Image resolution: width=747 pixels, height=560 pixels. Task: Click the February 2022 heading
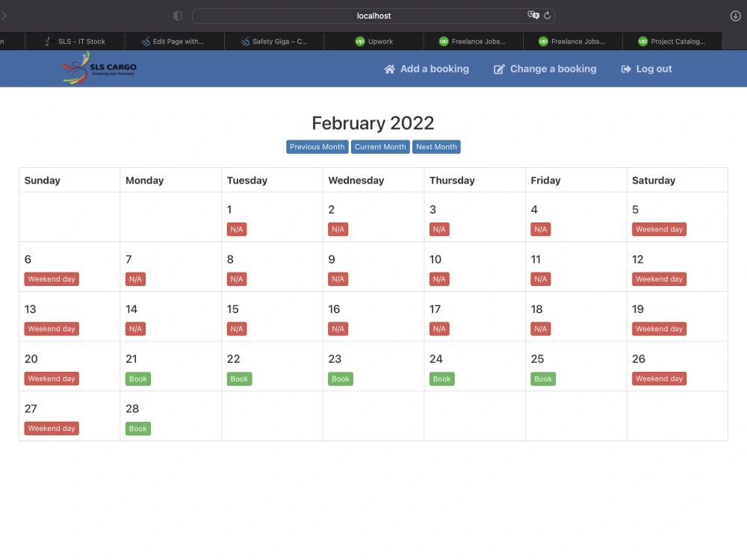(373, 123)
